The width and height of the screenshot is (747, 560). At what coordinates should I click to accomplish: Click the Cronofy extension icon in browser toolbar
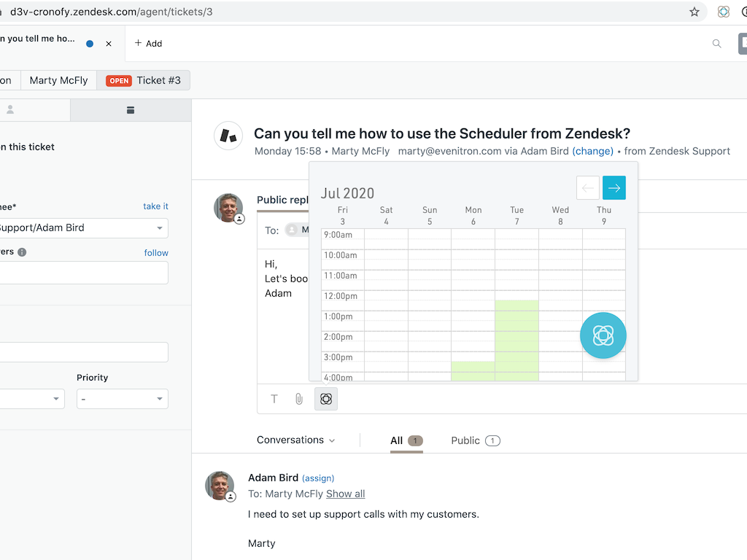coord(724,12)
